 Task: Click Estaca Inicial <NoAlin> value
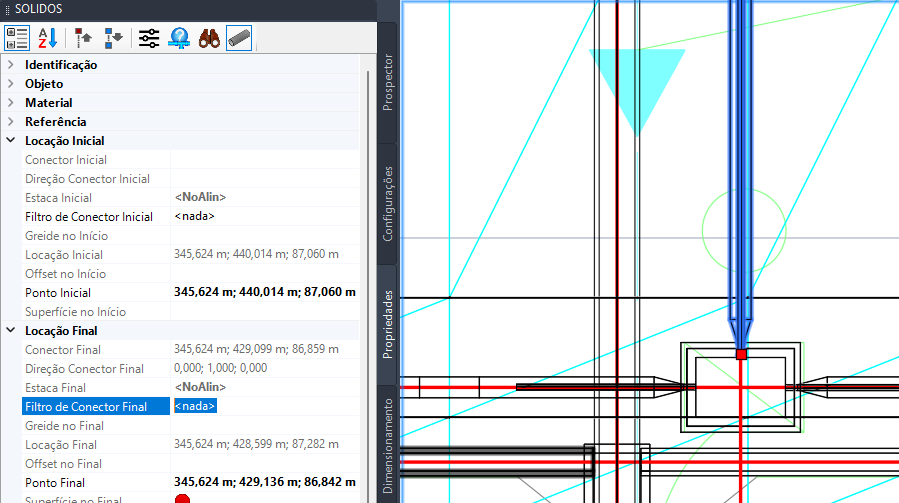pos(200,197)
